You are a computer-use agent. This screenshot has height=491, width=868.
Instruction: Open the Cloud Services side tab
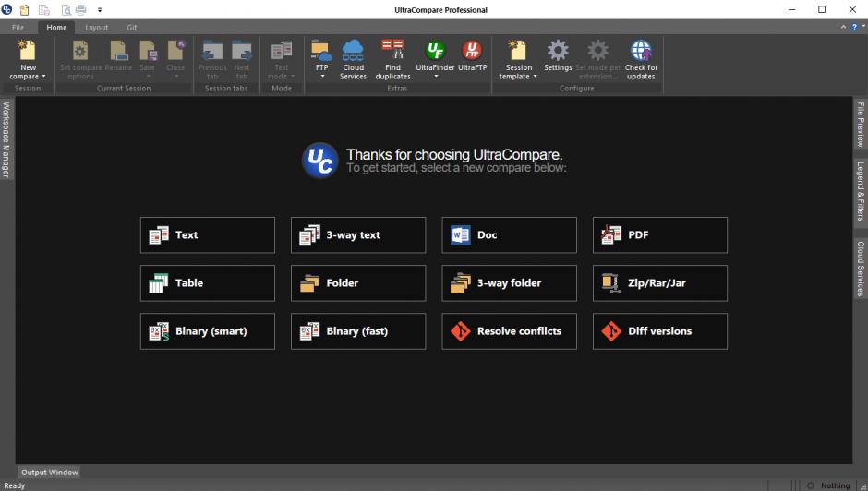click(861, 269)
